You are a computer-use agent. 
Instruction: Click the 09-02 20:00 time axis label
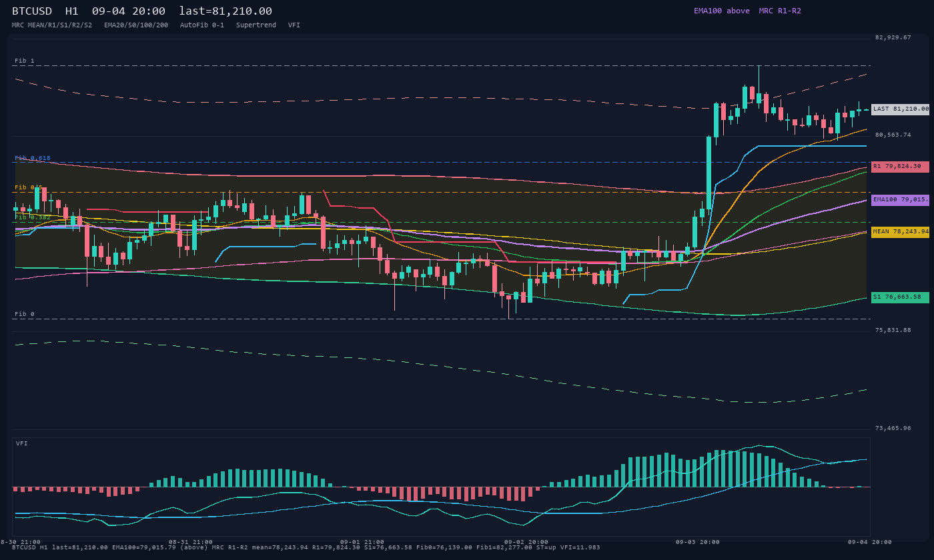tap(526, 542)
